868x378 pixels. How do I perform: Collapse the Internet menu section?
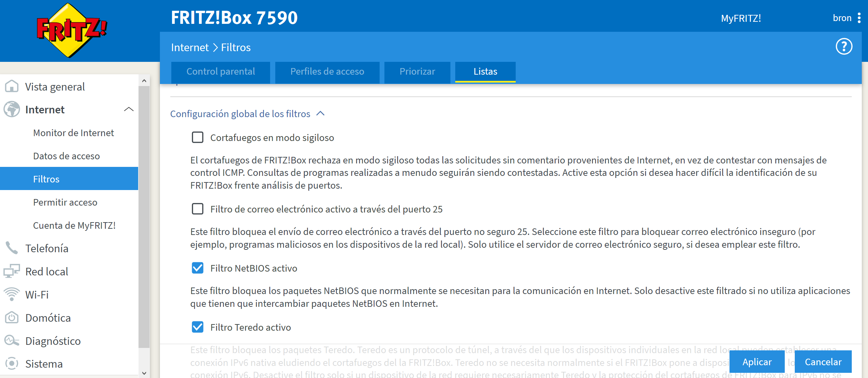click(x=128, y=110)
